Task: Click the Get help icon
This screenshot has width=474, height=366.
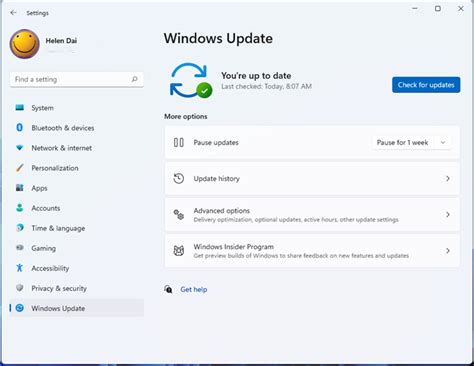Action: [168, 289]
